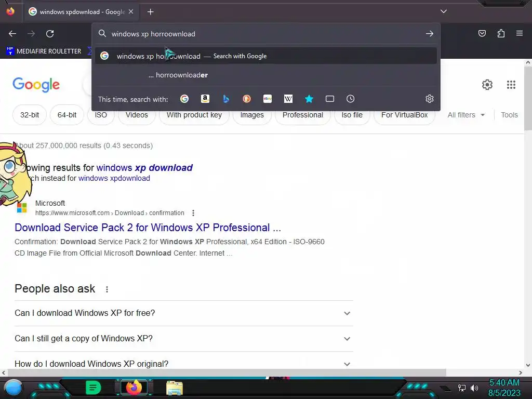The image size is (532, 399).
Task: Open Download Service Pack 2 result link
Action: click(148, 228)
